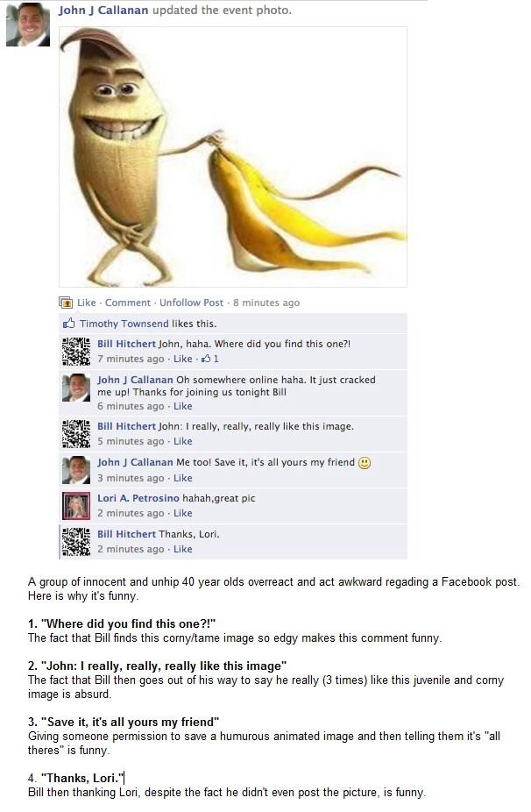The width and height of the screenshot is (531, 812).
Task: Click John's avatar beside 'Me too!' comment
Action: point(76,470)
